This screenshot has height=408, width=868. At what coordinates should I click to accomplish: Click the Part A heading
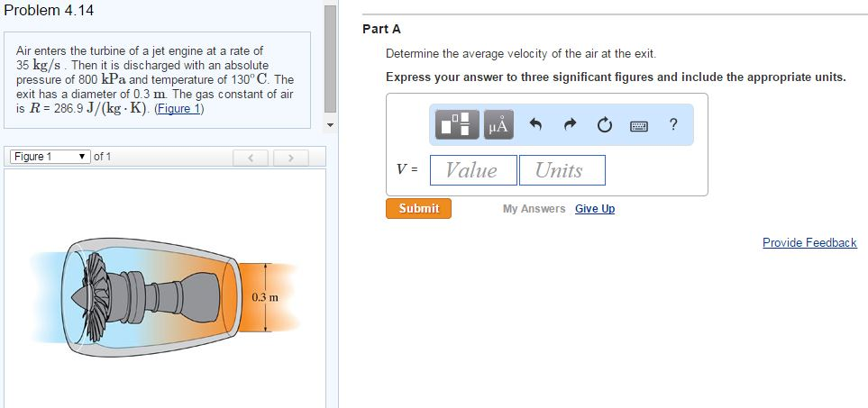click(x=381, y=29)
